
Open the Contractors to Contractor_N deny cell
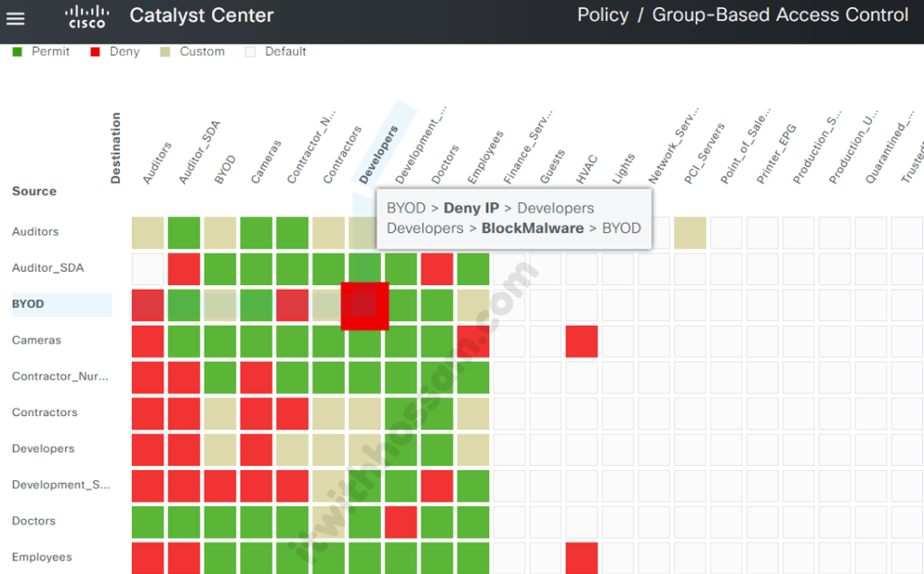292,413
